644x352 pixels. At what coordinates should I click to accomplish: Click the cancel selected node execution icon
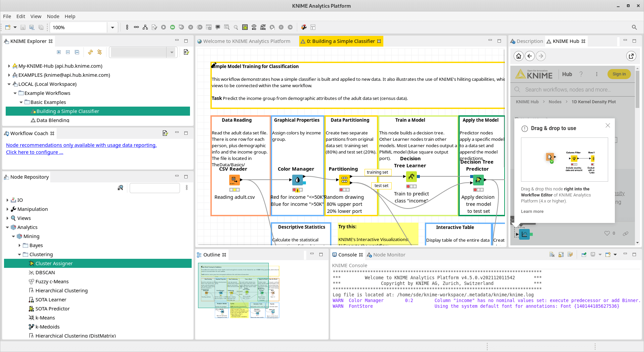pyautogui.click(x=191, y=27)
